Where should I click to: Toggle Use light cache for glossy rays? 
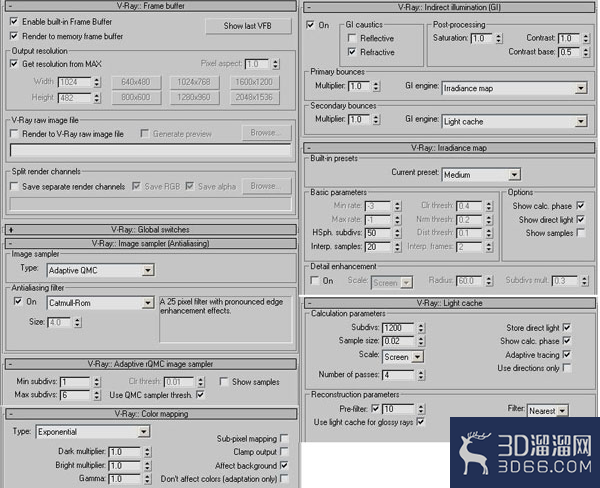coord(421,422)
